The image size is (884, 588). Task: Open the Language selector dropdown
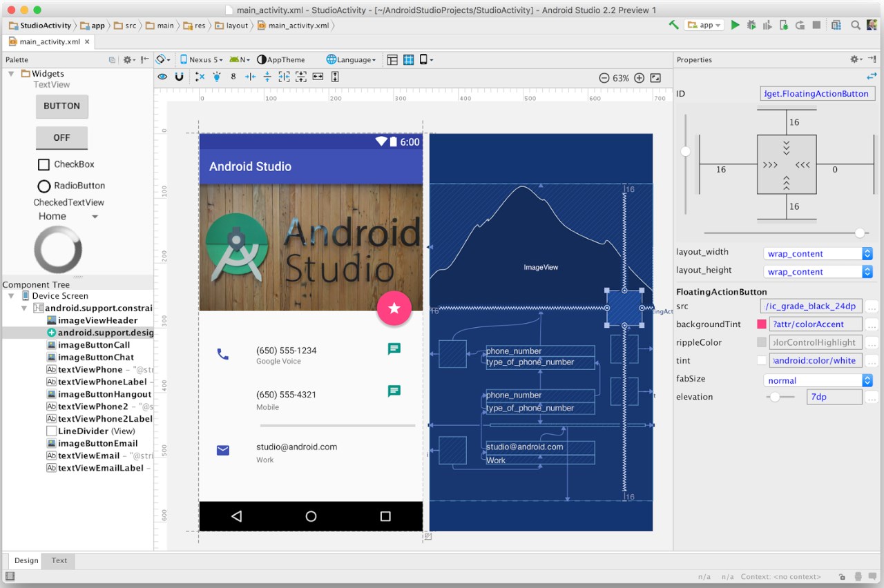point(351,59)
